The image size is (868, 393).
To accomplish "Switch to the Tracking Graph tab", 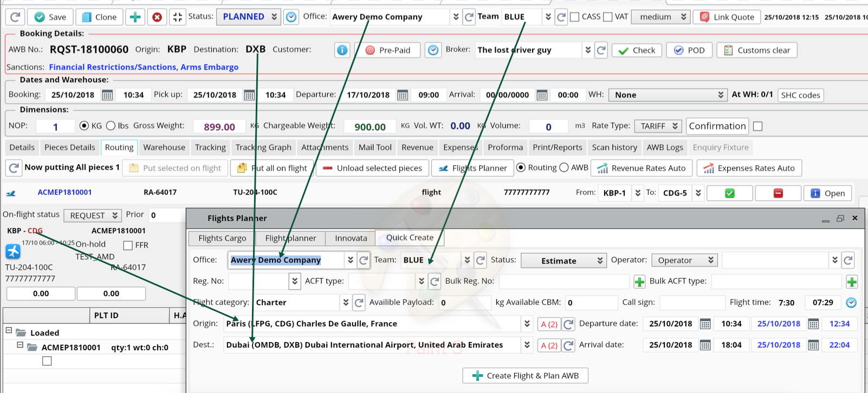I will click(x=263, y=147).
